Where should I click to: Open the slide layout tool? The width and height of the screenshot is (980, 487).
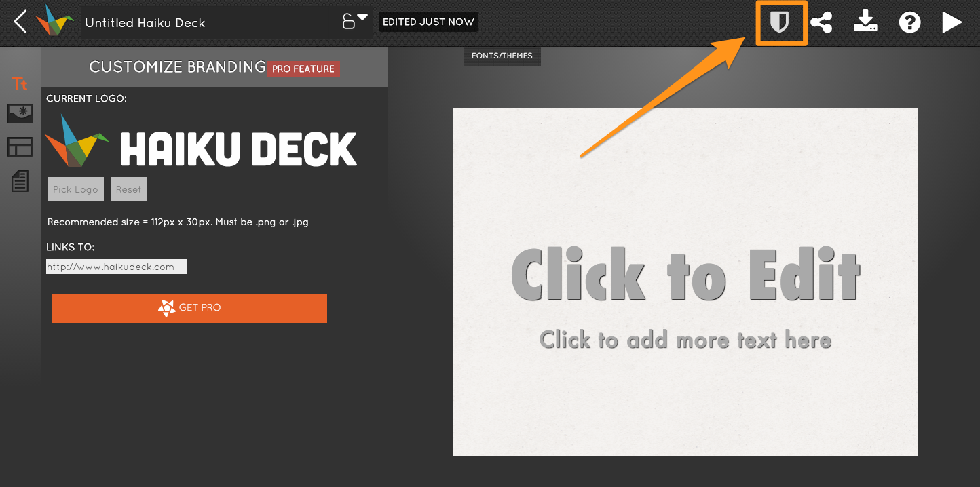(x=20, y=147)
